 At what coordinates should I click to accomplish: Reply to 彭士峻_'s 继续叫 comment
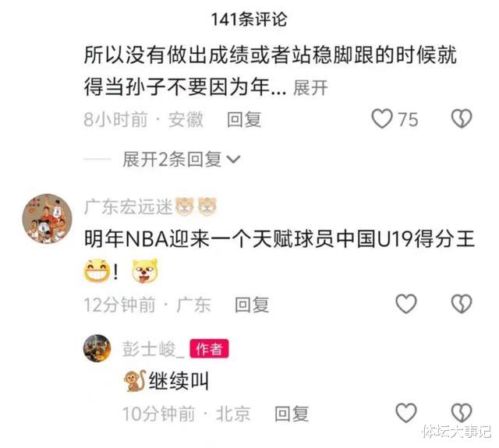(x=292, y=414)
